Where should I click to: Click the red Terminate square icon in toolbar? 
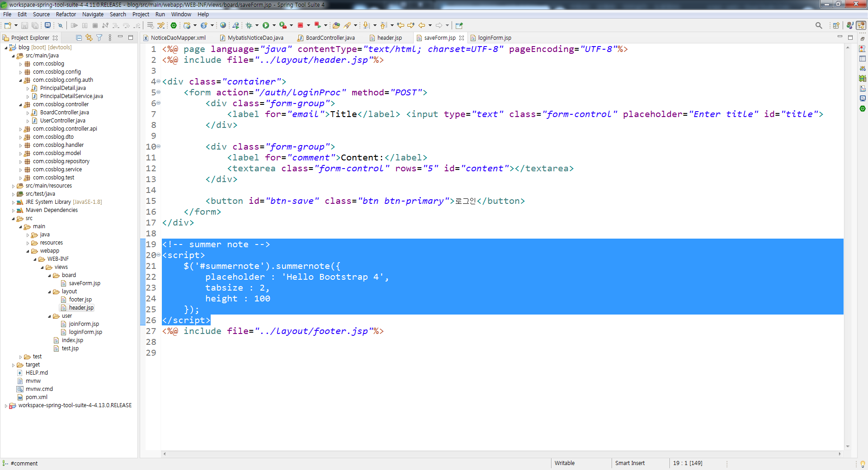click(300, 25)
